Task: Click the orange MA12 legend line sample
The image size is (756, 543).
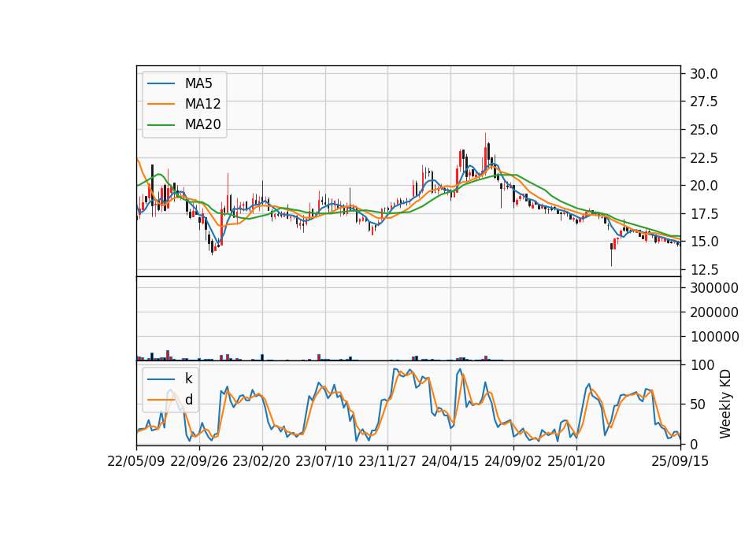Action: coord(161,104)
